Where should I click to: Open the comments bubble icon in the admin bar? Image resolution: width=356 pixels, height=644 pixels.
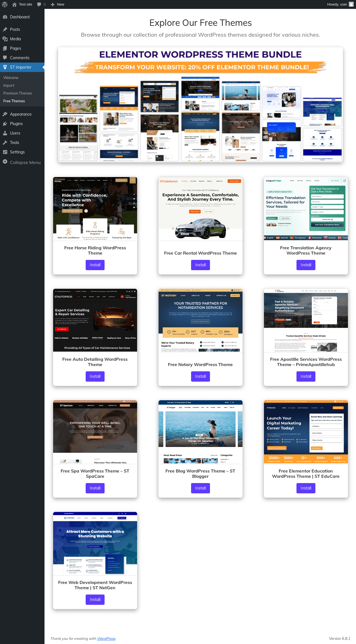point(39,4)
